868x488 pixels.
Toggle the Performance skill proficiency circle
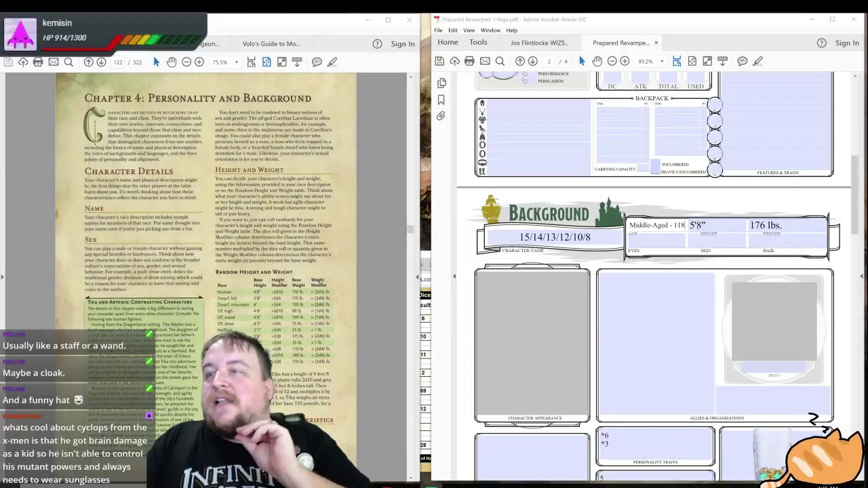click(524, 73)
